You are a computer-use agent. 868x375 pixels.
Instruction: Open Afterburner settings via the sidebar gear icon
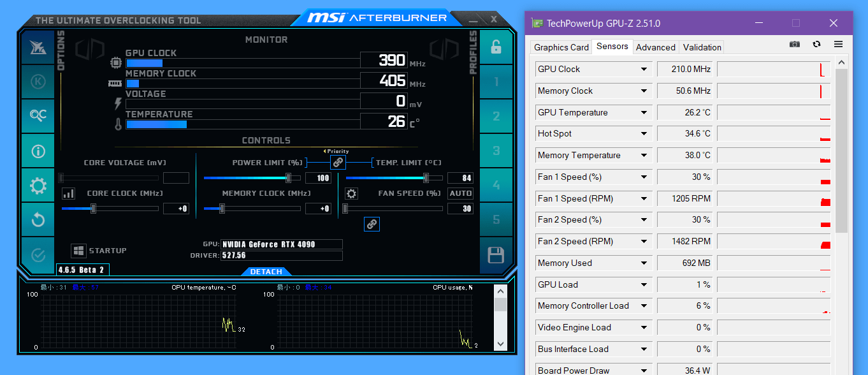pyautogui.click(x=38, y=186)
